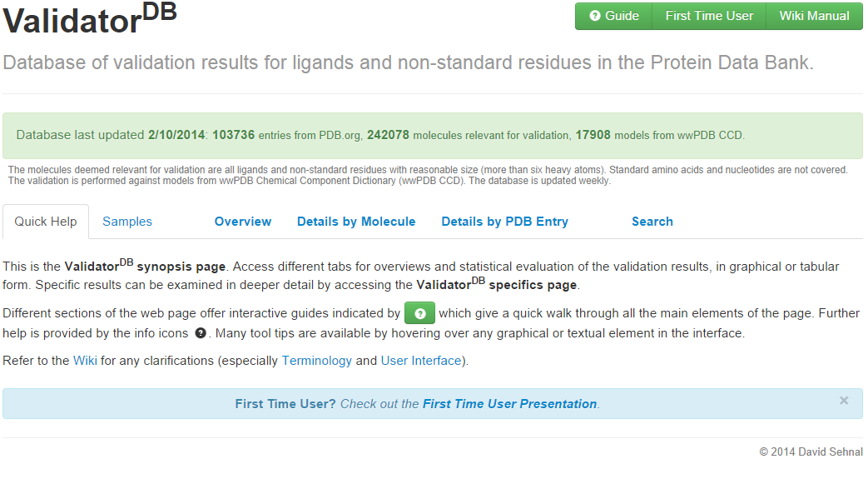Open the Guide button in header
Image resolution: width=868 pixels, height=479 pixels.
[613, 16]
